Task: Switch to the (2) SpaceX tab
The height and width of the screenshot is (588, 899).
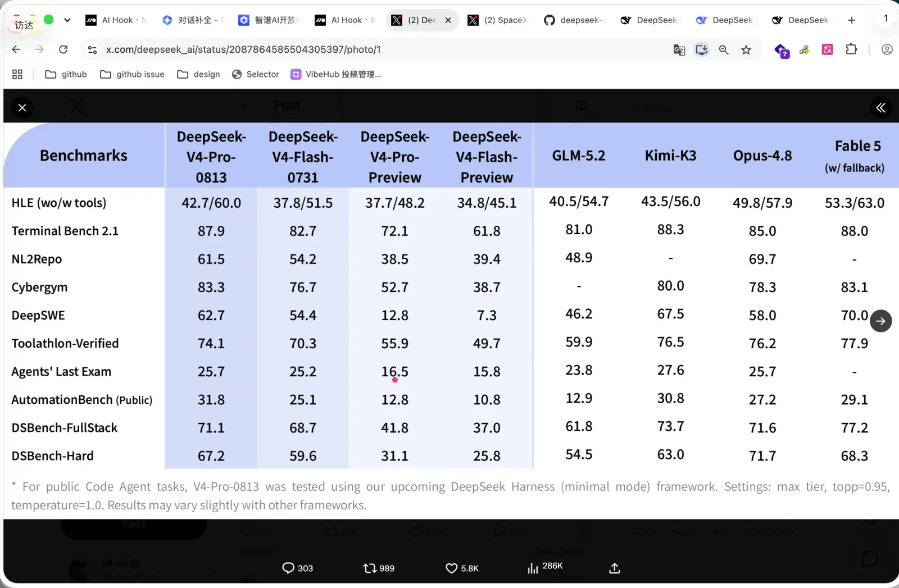Action: coord(498,20)
